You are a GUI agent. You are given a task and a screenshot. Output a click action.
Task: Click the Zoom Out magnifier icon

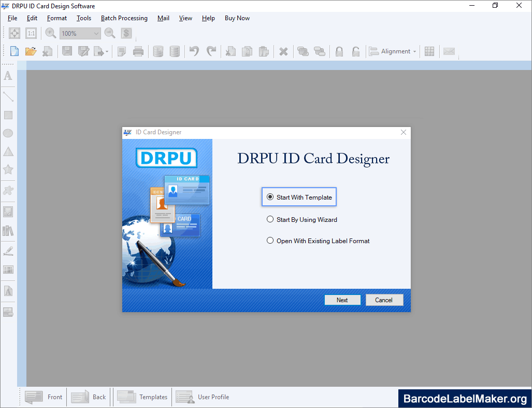point(110,33)
